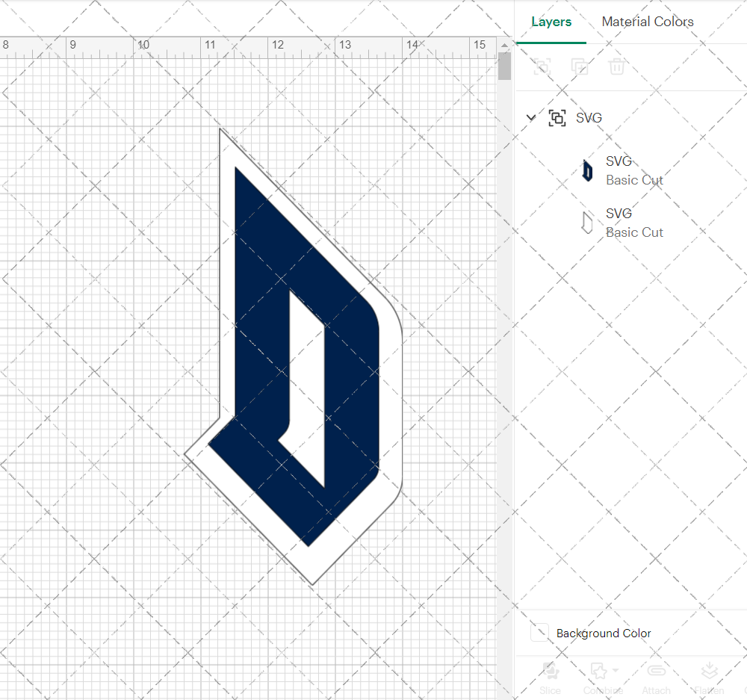Click the Flatten tool
Image resolution: width=747 pixels, height=700 pixels.
coord(709,678)
